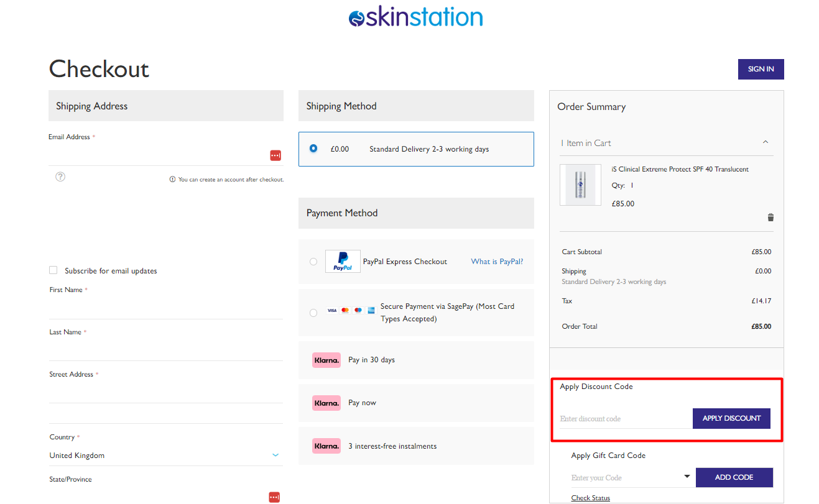Click the 'You can create an account after checkout' note
This screenshot has width=819, height=504.
coord(226,180)
